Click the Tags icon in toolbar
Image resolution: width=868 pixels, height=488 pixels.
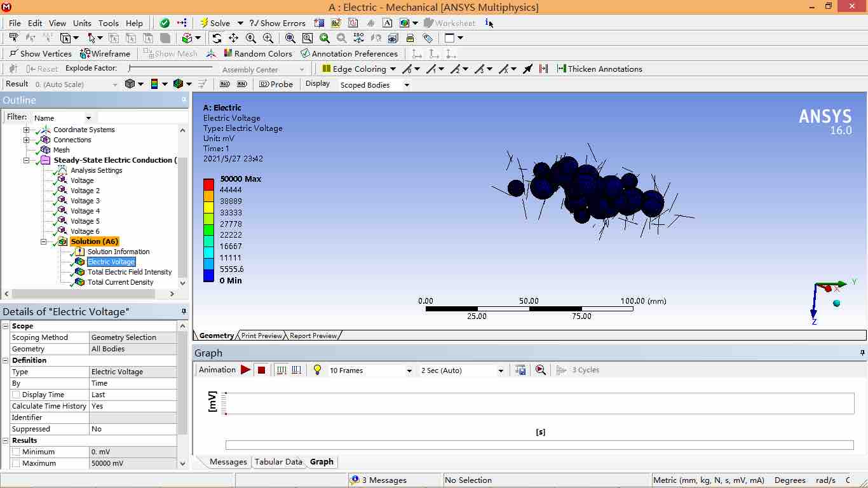(427, 38)
